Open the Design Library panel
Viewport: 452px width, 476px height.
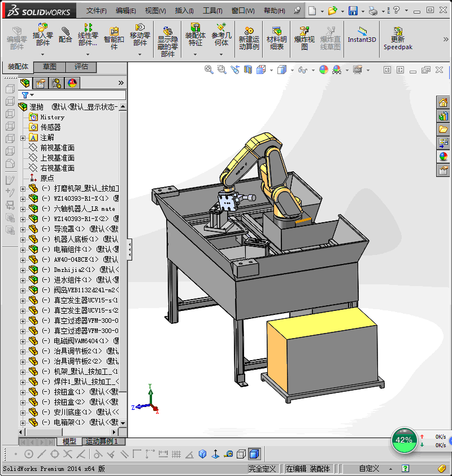click(x=443, y=116)
